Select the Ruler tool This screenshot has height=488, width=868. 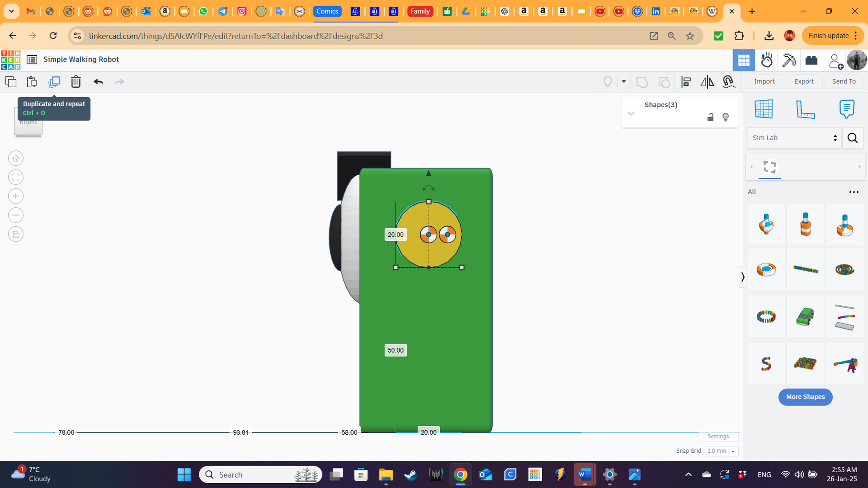pos(806,109)
